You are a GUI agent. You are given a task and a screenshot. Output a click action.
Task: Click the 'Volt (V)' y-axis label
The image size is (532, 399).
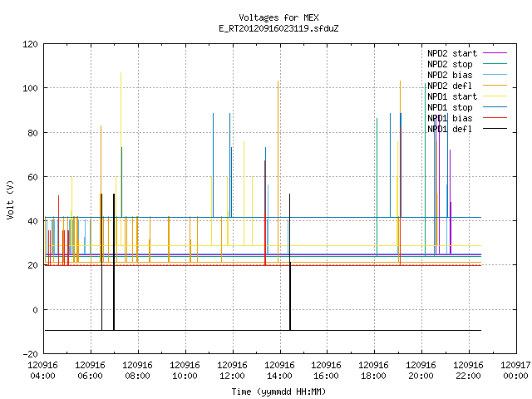(10, 199)
